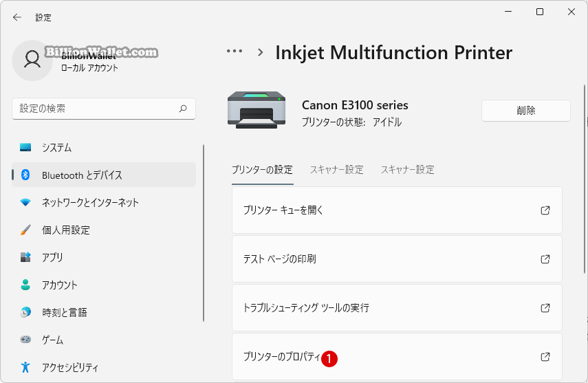The height and width of the screenshot is (383, 588).
Task: Click external link icon for プリンターのプロパティ
Action: point(545,357)
